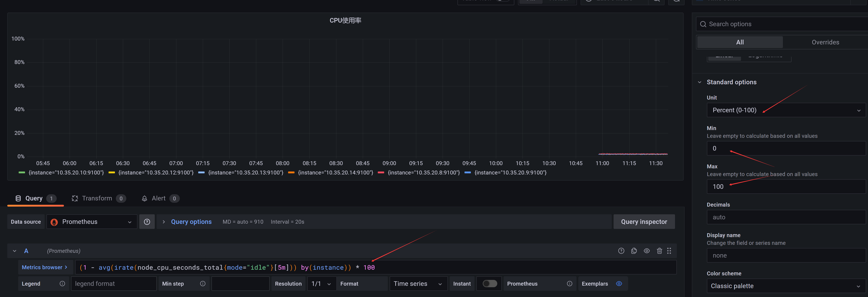Click the drag handle dots for query A
This screenshot has width=868, height=297.
click(669, 251)
